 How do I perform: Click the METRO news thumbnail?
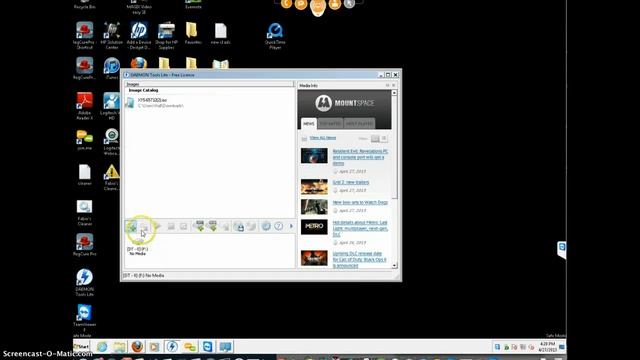314,227
